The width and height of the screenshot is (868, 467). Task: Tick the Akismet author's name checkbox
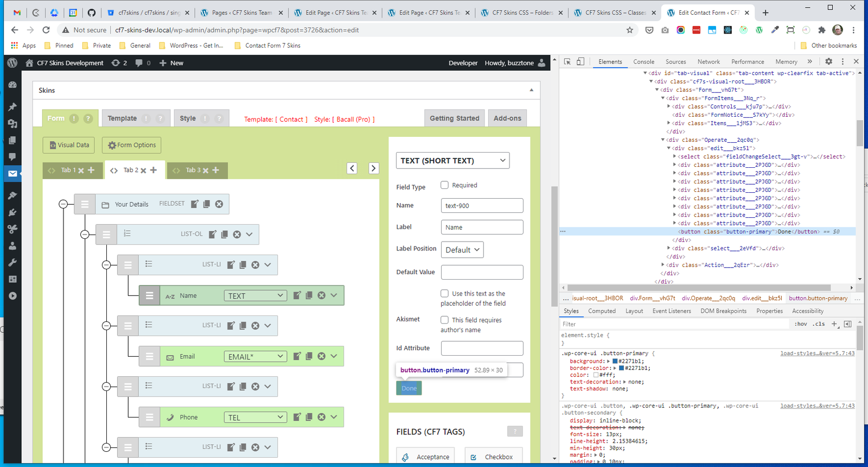pyautogui.click(x=444, y=320)
